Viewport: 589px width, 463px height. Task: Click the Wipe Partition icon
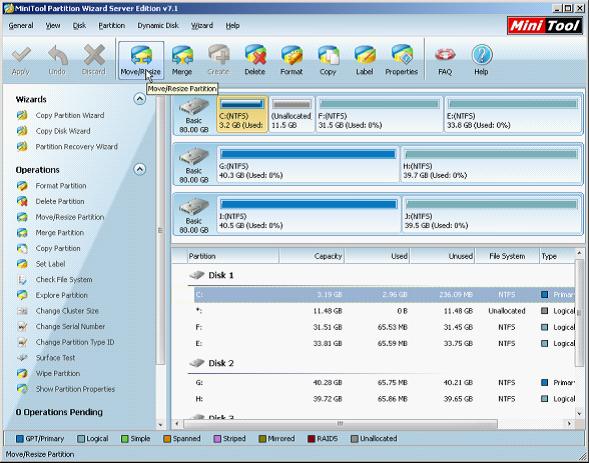(x=22, y=374)
